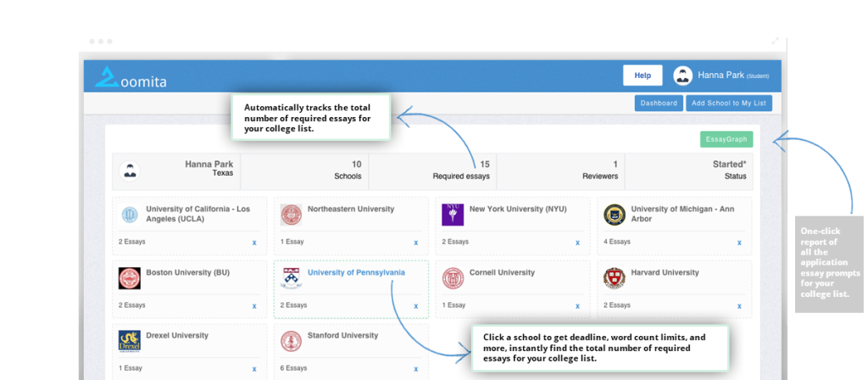Click the Cornell University seal
Viewport: 868px width, 380px height.
pyautogui.click(x=453, y=278)
